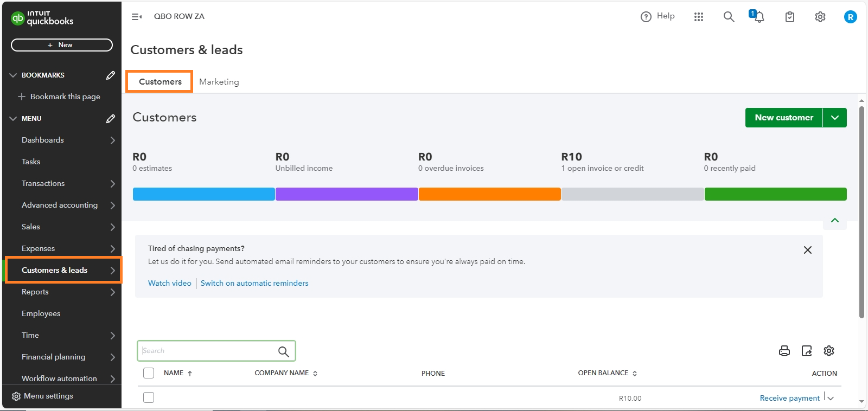Expand the Sales submenu arrow
868x411 pixels.
pyautogui.click(x=112, y=227)
